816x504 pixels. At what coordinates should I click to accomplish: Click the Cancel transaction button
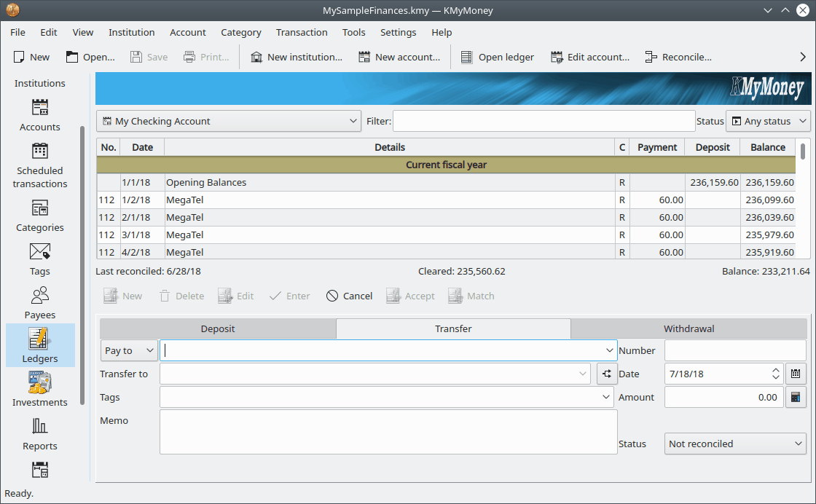(349, 296)
